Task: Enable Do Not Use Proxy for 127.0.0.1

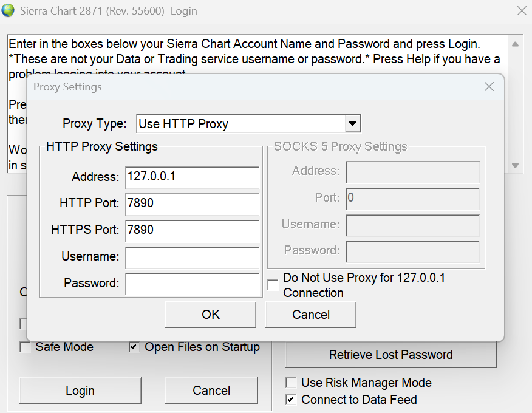Action: coord(273,285)
